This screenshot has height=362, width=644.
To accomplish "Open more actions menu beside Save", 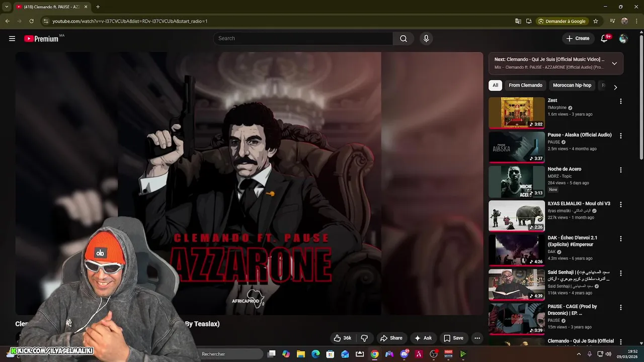I will 477,338.
